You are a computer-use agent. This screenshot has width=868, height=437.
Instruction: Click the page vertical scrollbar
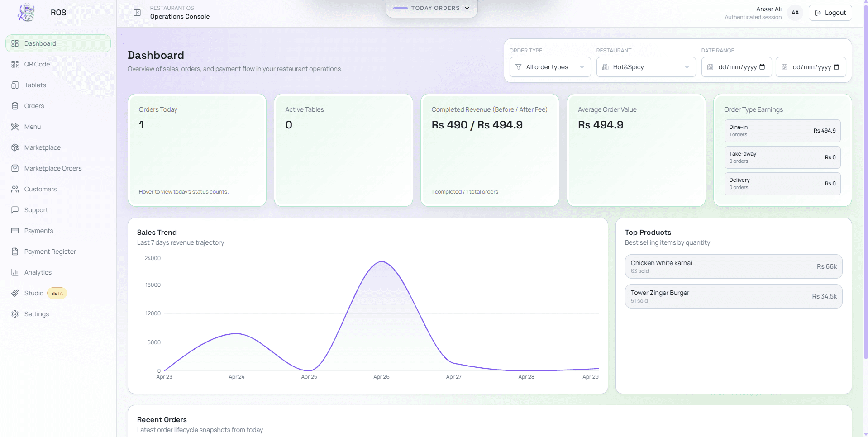pyautogui.click(x=866, y=181)
